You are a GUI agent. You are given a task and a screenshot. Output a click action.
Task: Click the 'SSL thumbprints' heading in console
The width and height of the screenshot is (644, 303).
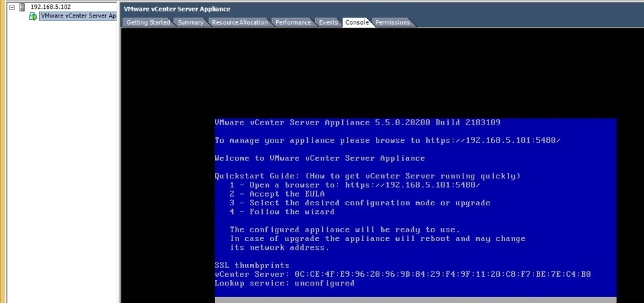point(252,265)
